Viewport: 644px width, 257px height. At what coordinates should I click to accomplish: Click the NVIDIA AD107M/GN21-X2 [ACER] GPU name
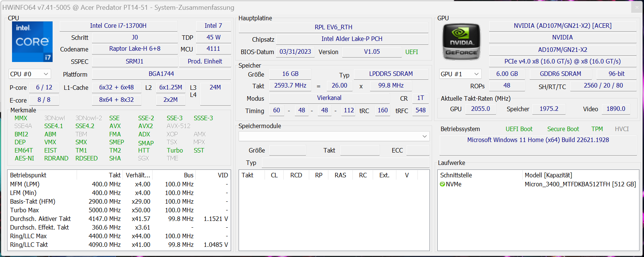click(x=563, y=26)
